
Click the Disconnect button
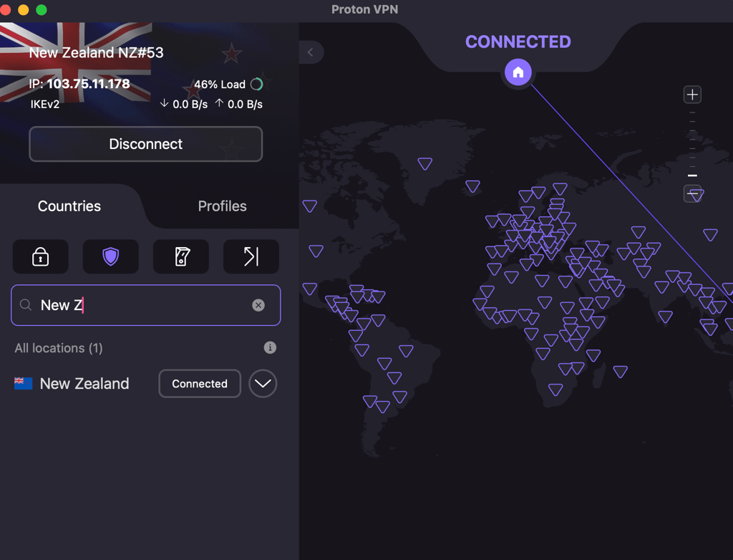click(x=146, y=144)
